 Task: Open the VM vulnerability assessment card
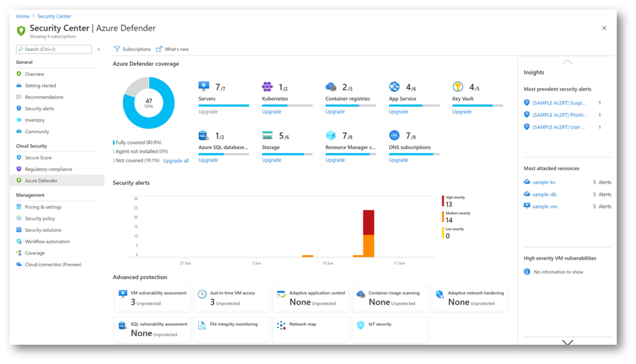pyautogui.click(x=153, y=298)
